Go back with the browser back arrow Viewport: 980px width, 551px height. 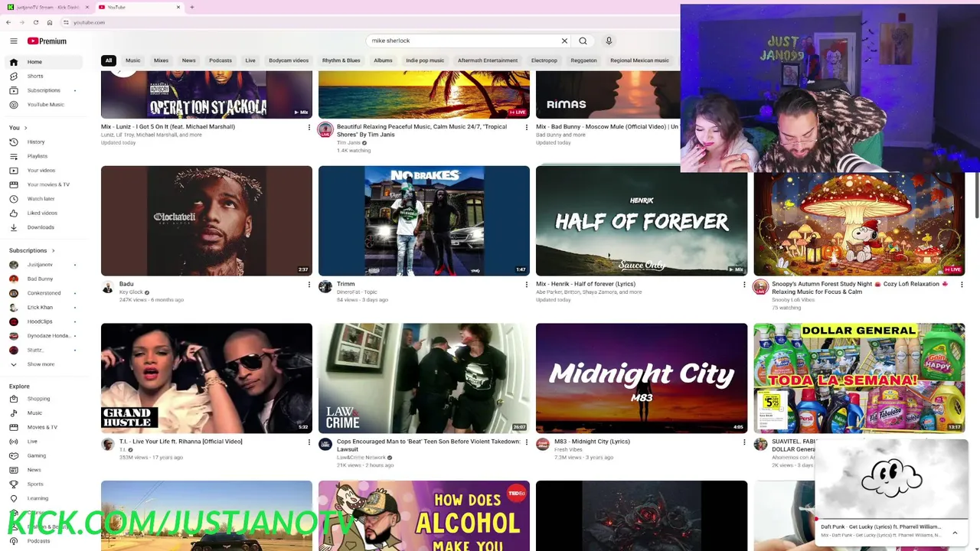click(8, 22)
